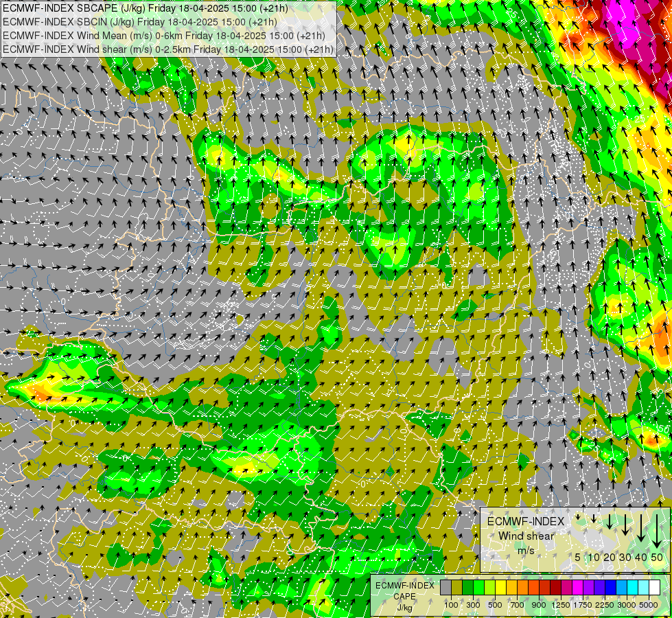Click the 900 CAPE scale value
This screenshot has width=672, height=618.
[539, 605]
